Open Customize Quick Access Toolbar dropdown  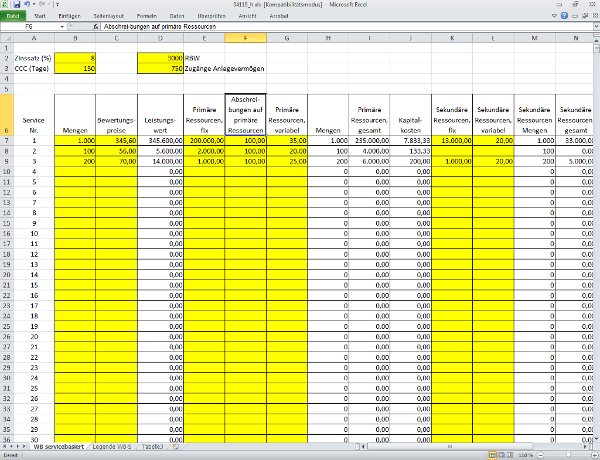tap(58, 5)
